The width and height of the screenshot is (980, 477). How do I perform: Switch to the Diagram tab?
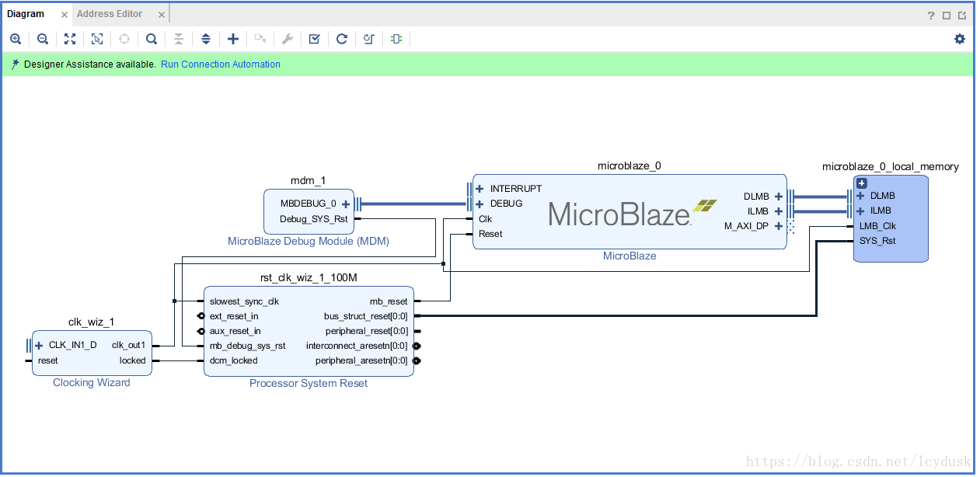26,14
